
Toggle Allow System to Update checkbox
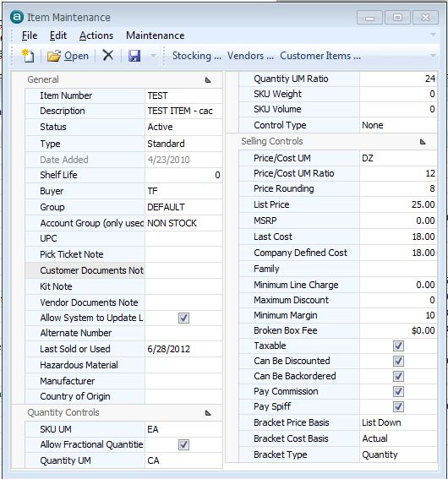183,318
